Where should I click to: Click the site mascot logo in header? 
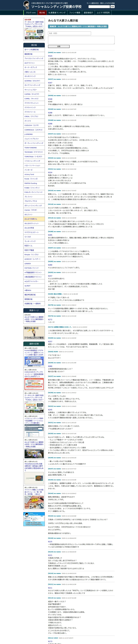26,5
